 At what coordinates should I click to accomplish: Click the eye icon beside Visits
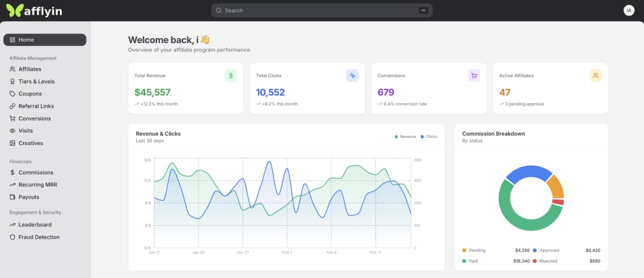pyautogui.click(x=13, y=131)
